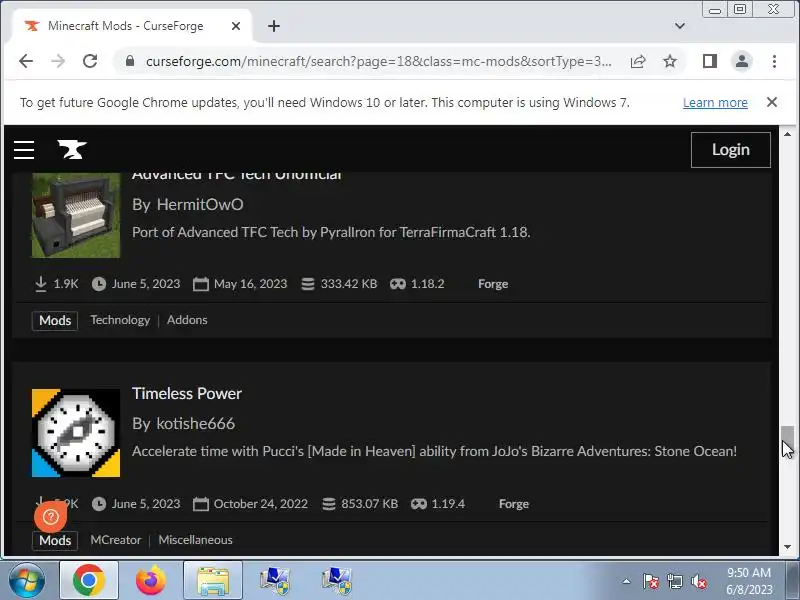
Task: Open the browser side panel
Action: click(710, 61)
